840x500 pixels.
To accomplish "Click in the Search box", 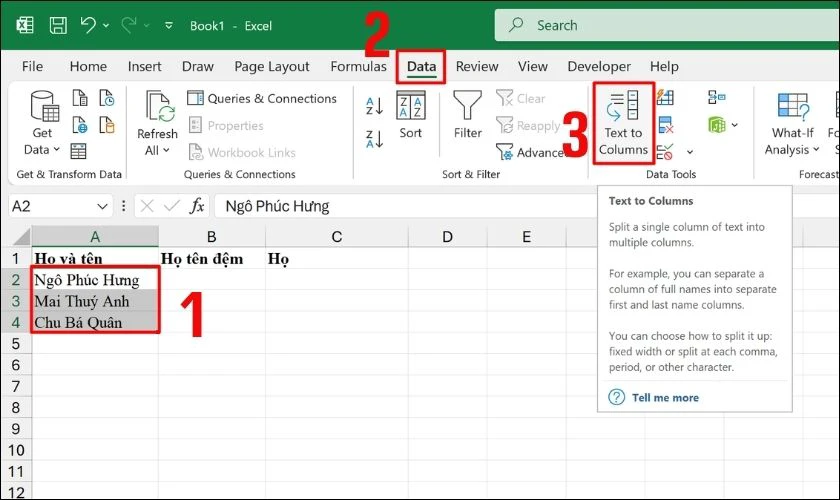I will tap(666, 25).
